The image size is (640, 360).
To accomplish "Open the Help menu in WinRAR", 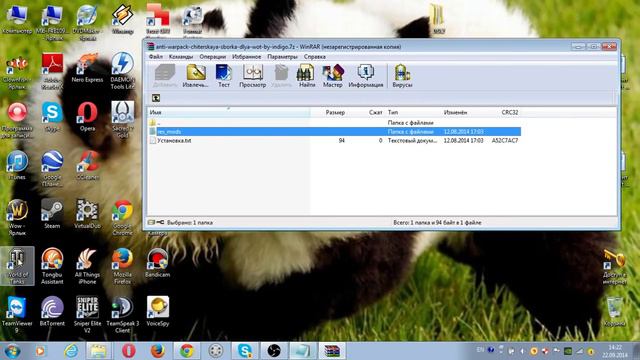I will pyautogui.click(x=314, y=57).
